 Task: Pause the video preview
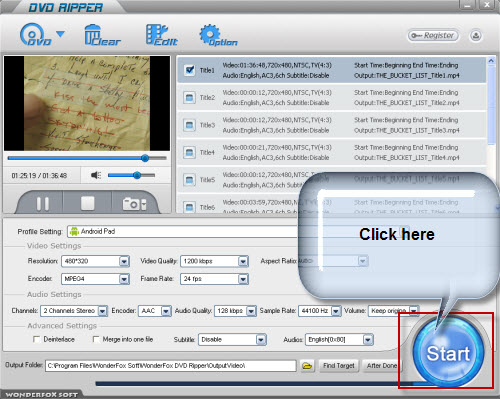coord(43,203)
